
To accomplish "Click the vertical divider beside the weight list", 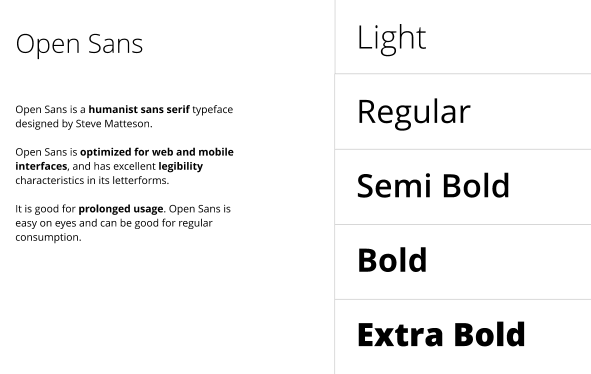I will (x=335, y=187).
